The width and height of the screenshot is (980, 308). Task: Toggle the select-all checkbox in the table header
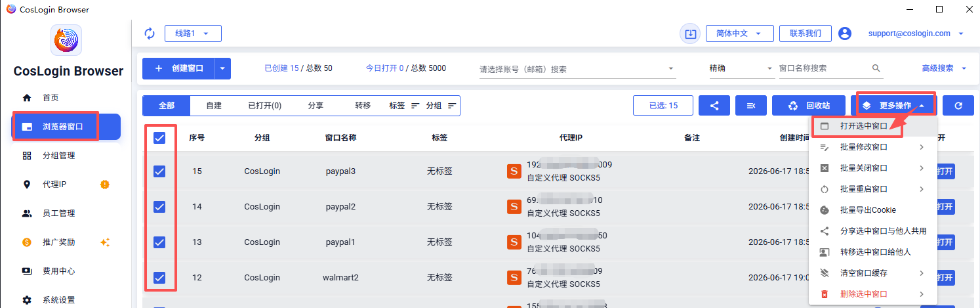pyautogui.click(x=159, y=138)
